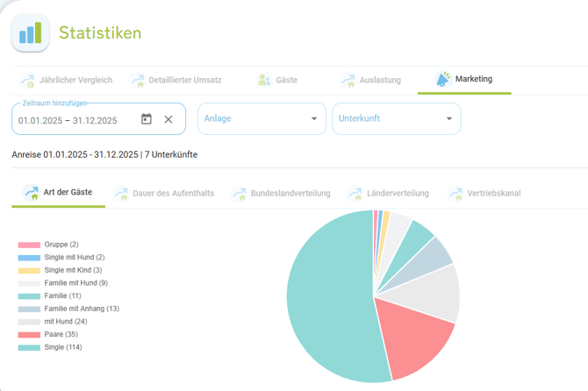Click the Vertriebskanal tab icon
Image resolution: width=588 pixels, height=391 pixels.
(x=455, y=193)
